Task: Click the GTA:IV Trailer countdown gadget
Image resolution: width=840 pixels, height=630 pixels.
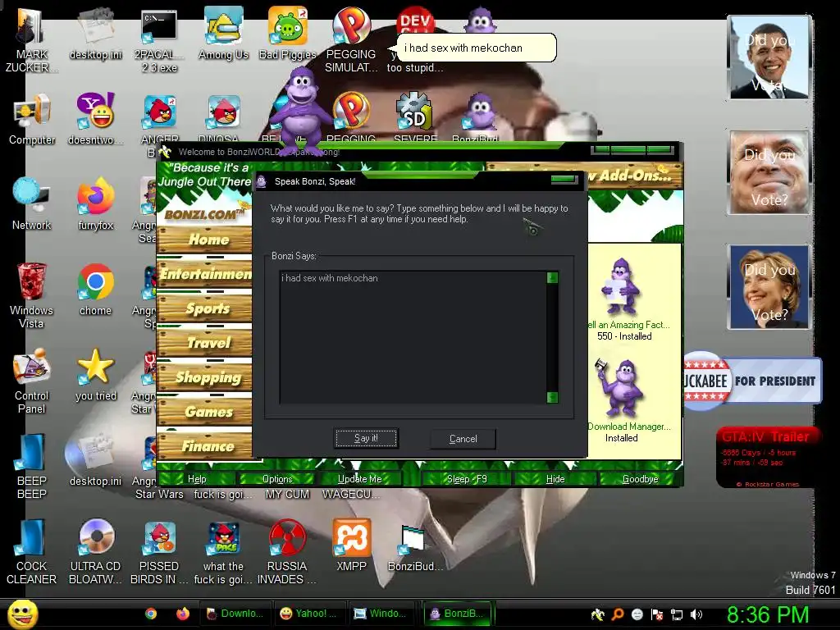Action: 767,457
